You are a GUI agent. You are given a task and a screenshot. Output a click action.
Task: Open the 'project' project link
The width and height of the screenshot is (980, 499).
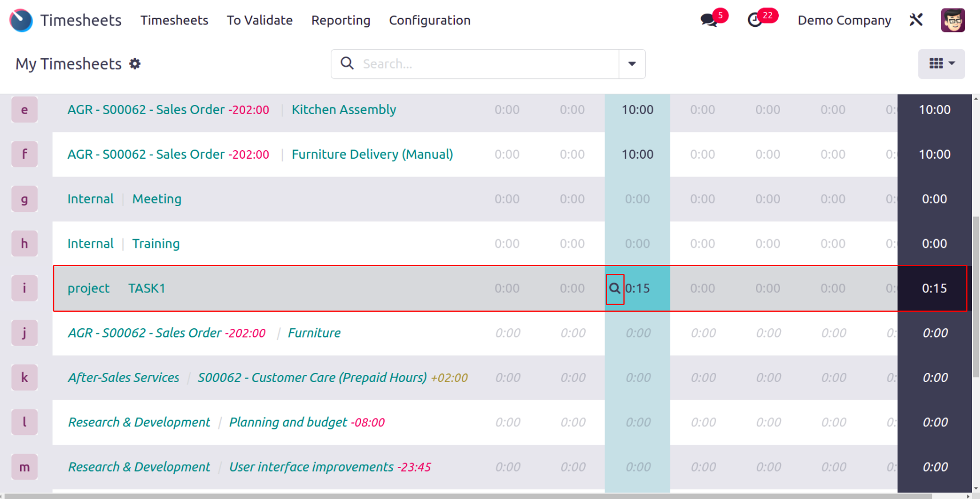coord(89,288)
